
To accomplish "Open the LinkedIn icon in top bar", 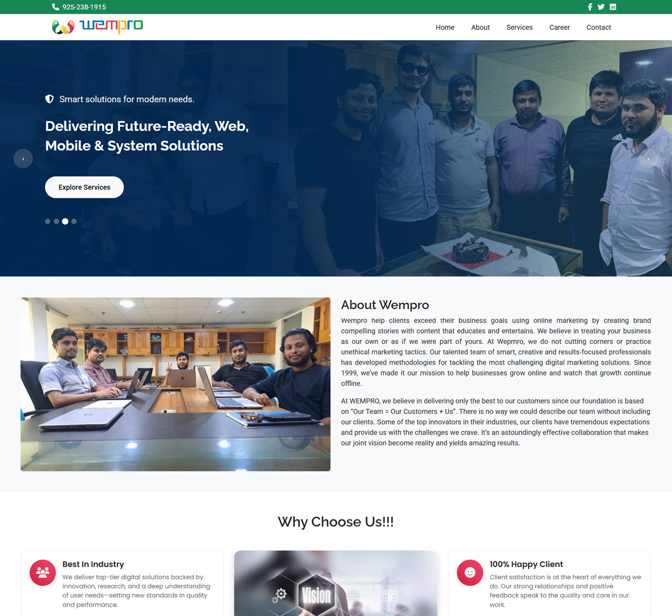I will coord(613,7).
